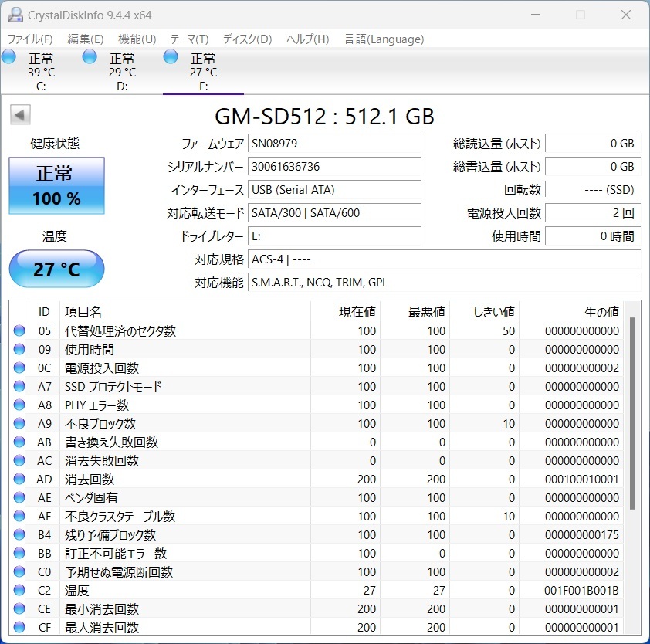Click status icon for 温度 attribute C2
Viewport: 650px width, 644px height.
coord(19,591)
